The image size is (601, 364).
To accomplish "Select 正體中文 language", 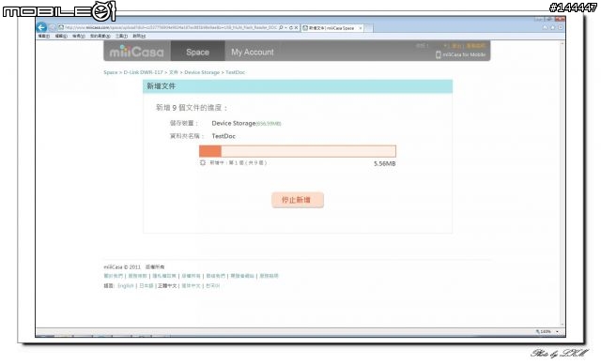I will 167,286.
